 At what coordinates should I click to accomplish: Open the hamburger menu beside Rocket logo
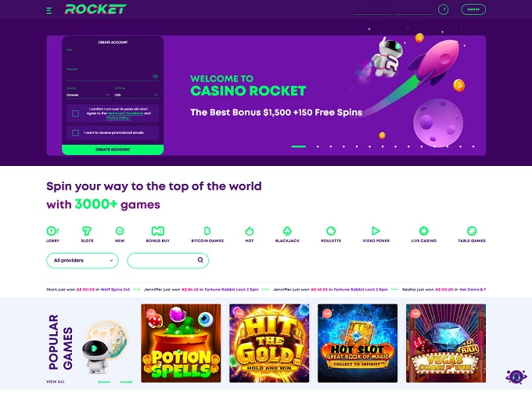pos(49,11)
